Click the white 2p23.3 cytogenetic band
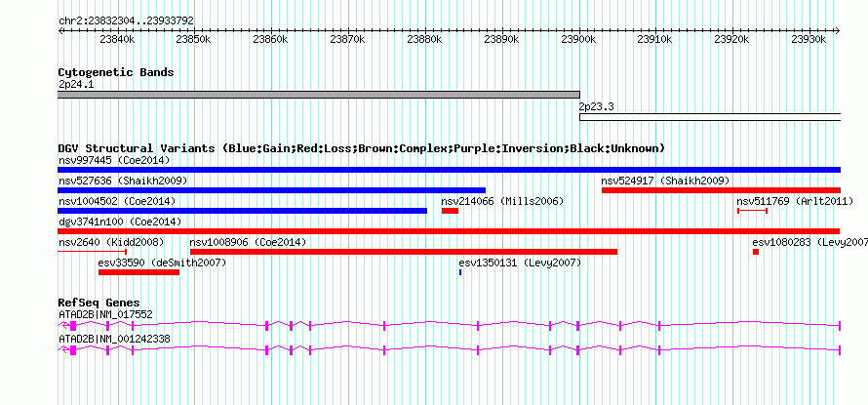The image size is (868, 405). click(x=710, y=117)
